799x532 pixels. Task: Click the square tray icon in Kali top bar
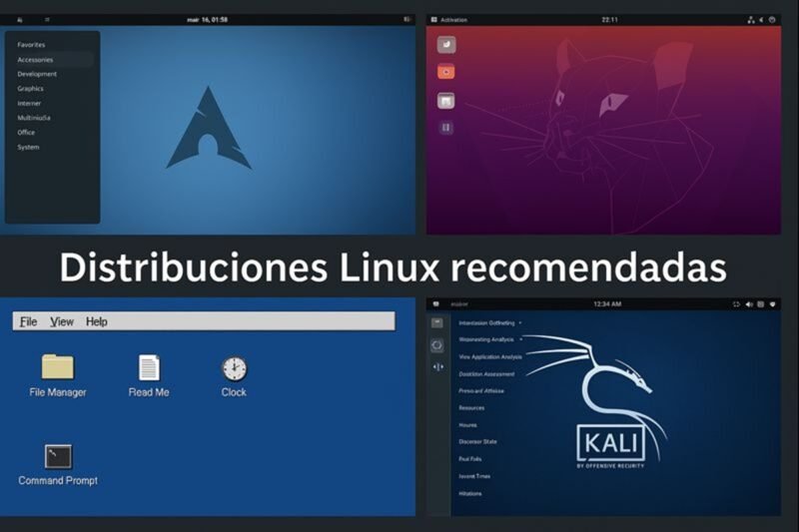pos(761,303)
